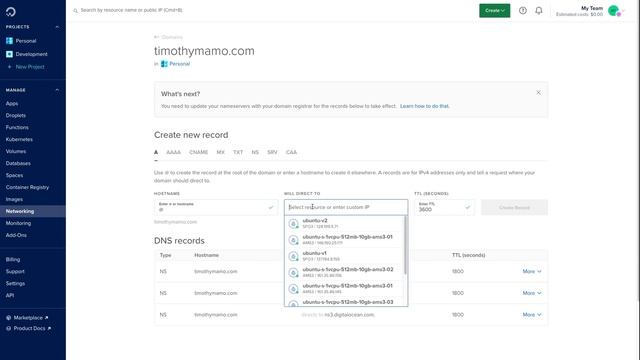Switch to the SRV record tab
Viewport: 640px width, 360px height.
[x=272, y=152]
